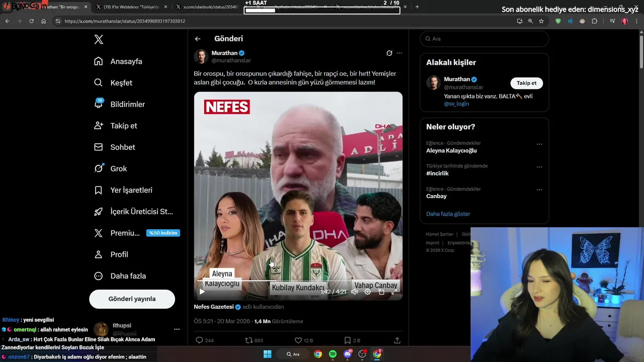Image resolution: width=644 pixels, height=362 pixels.
Task: Open Grok from sidebar
Action: (111, 168)
